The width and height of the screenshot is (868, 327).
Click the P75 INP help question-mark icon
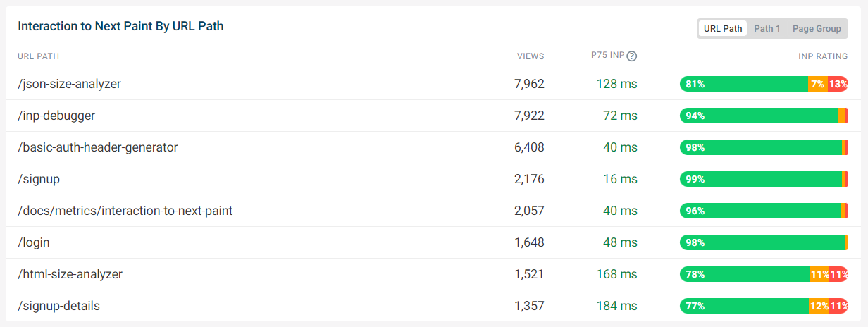pos(632,56)
